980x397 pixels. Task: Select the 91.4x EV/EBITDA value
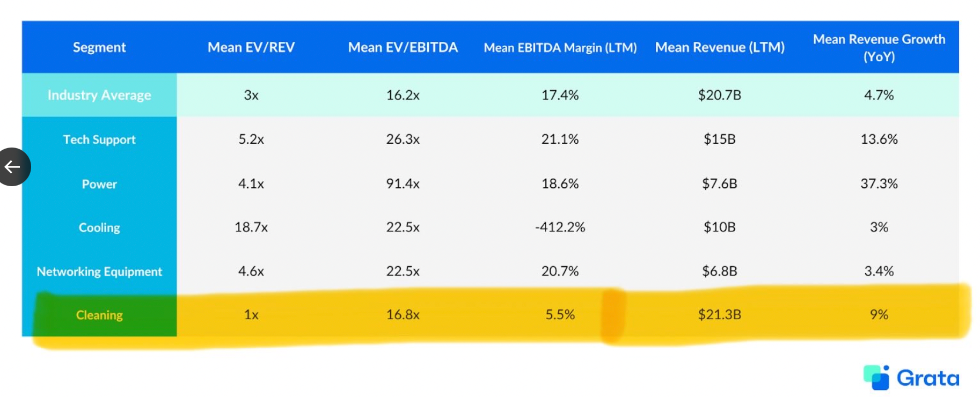[x=403, y=183]
